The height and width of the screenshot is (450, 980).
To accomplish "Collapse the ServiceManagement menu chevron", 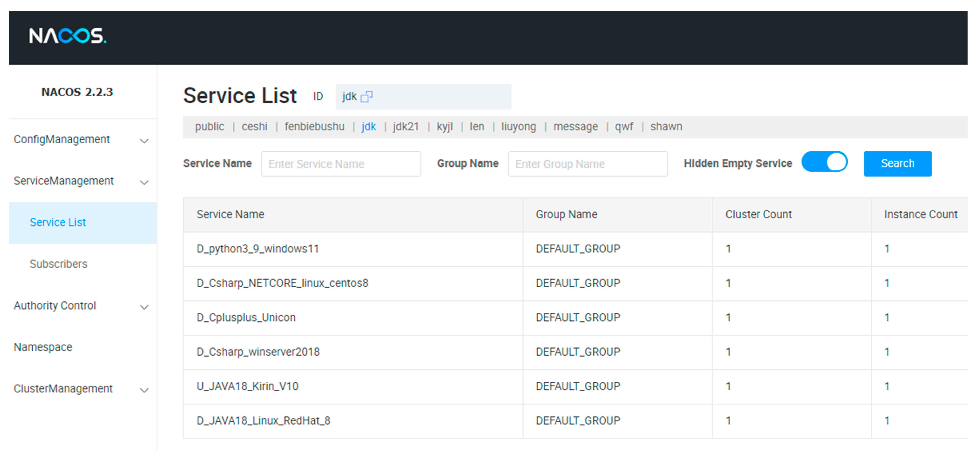I will 144,182.
